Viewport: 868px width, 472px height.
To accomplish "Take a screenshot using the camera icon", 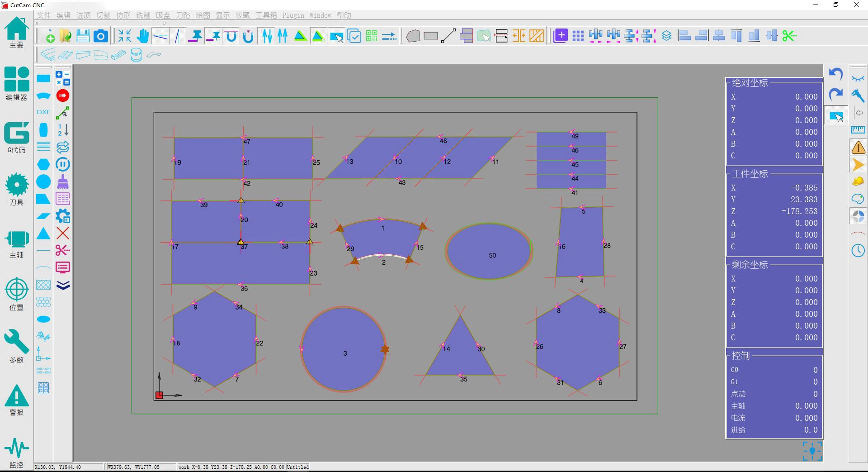I will tap(100, 36).
